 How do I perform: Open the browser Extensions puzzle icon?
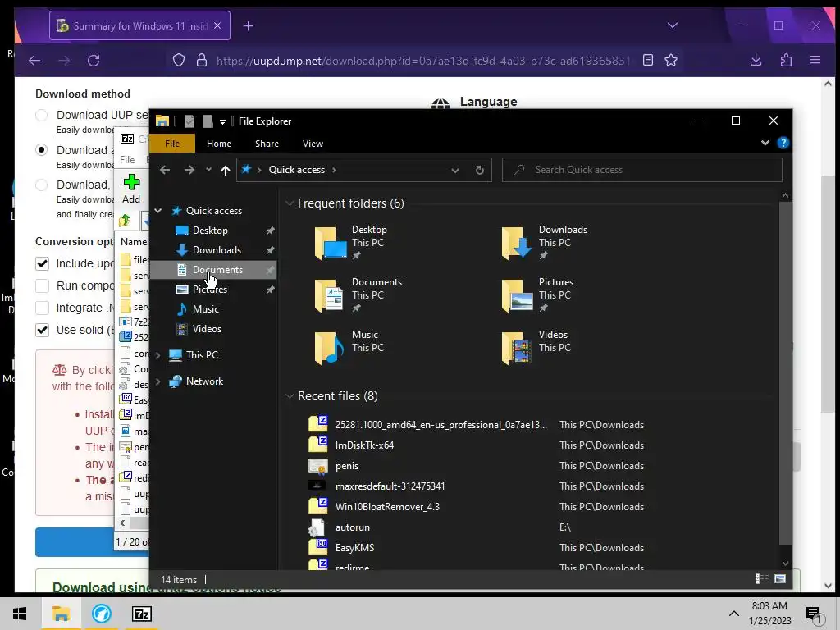786,60
